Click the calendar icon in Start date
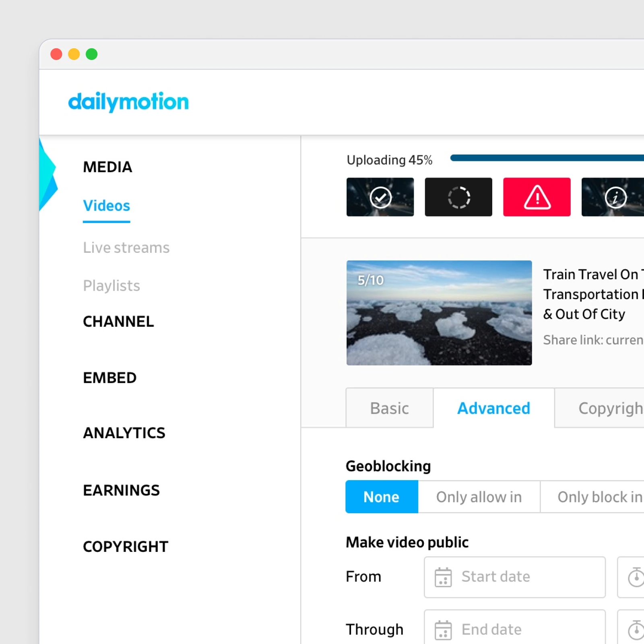Screen dimensions: 644x644 click(443, 577)
